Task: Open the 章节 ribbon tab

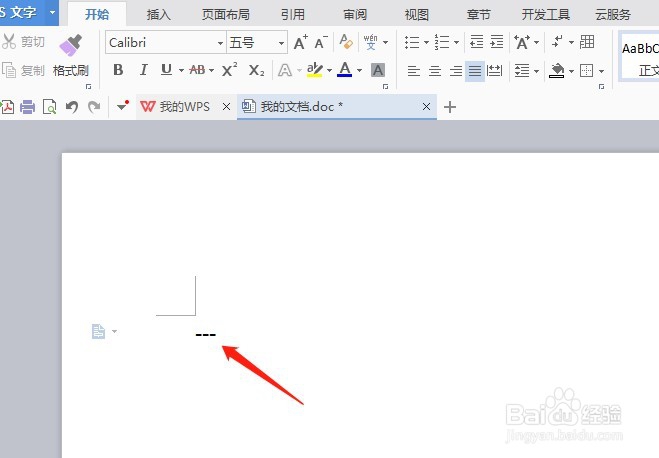Action: pyautogui.click(x=478, y=15)
